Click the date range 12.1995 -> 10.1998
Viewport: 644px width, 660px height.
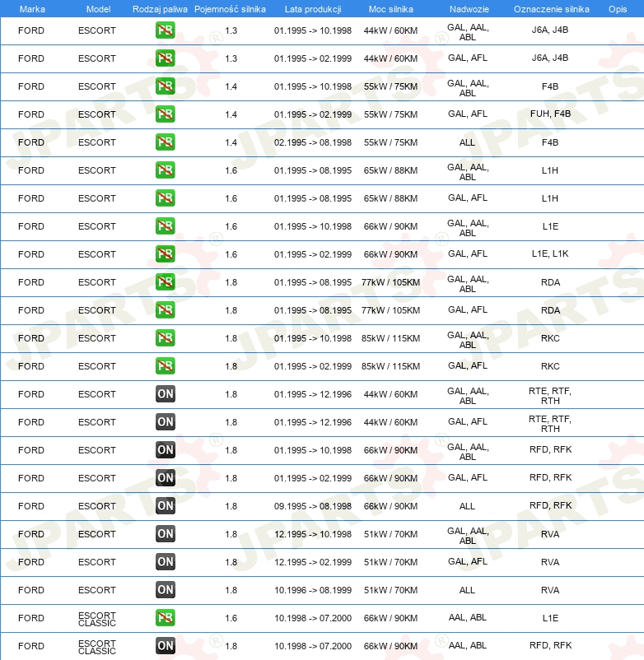coord(312,534)
